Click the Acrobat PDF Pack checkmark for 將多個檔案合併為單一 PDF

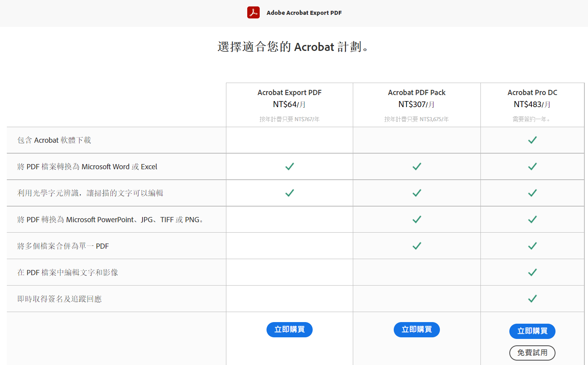point(417,246)
